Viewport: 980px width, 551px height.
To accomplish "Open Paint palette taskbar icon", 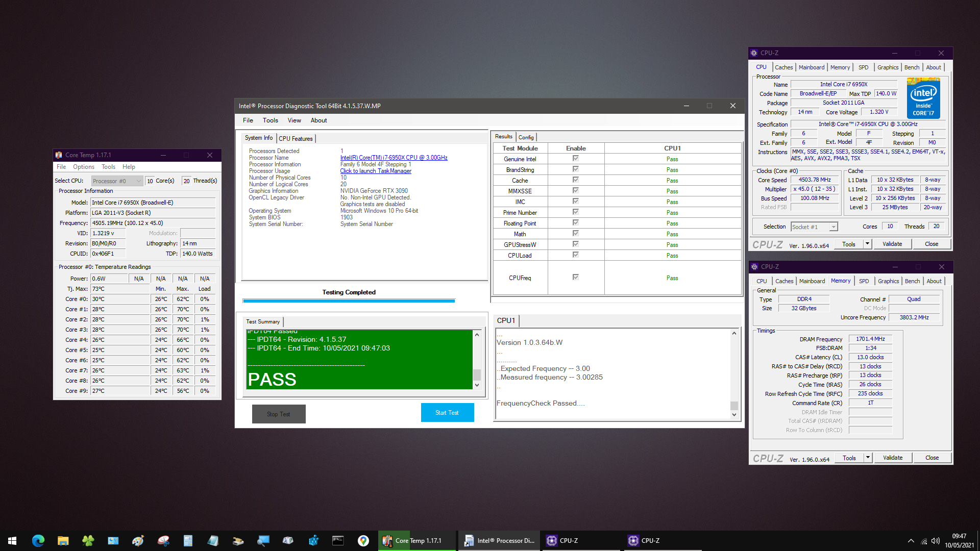I will (x=138, y=541).
